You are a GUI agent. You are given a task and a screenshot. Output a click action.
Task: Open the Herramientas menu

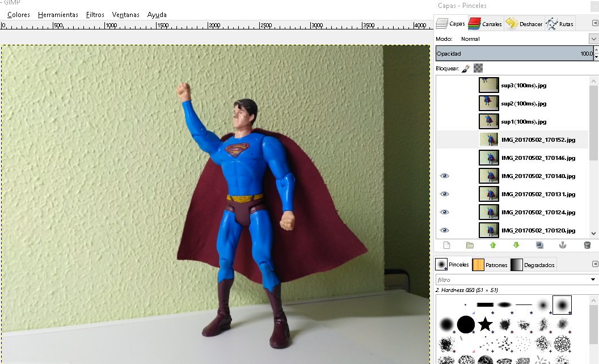coord(58,15)
